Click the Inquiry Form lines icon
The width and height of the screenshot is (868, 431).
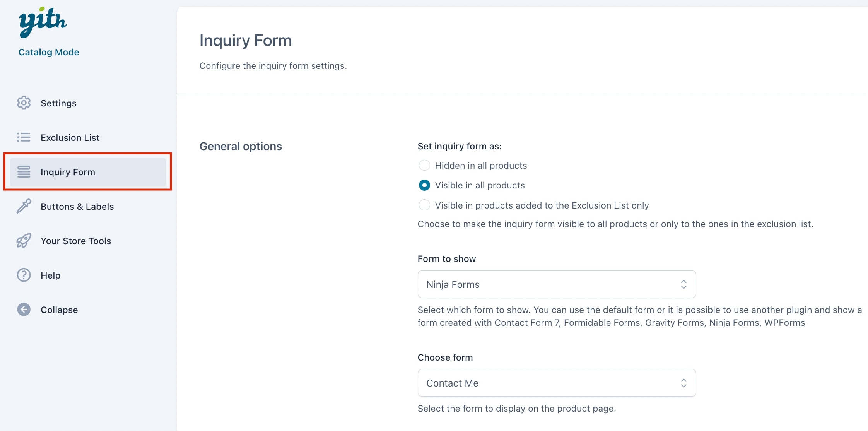(24, 172)
